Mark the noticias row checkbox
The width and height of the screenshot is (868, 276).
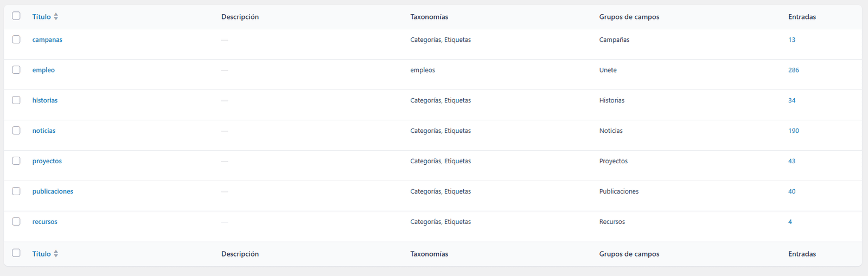[16, 131]
